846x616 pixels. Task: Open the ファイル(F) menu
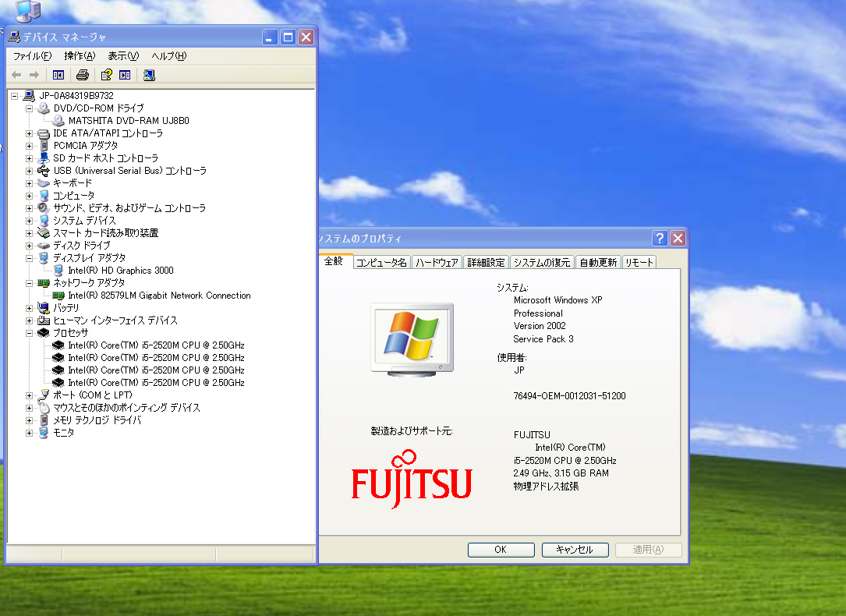[x=33, y=56]
